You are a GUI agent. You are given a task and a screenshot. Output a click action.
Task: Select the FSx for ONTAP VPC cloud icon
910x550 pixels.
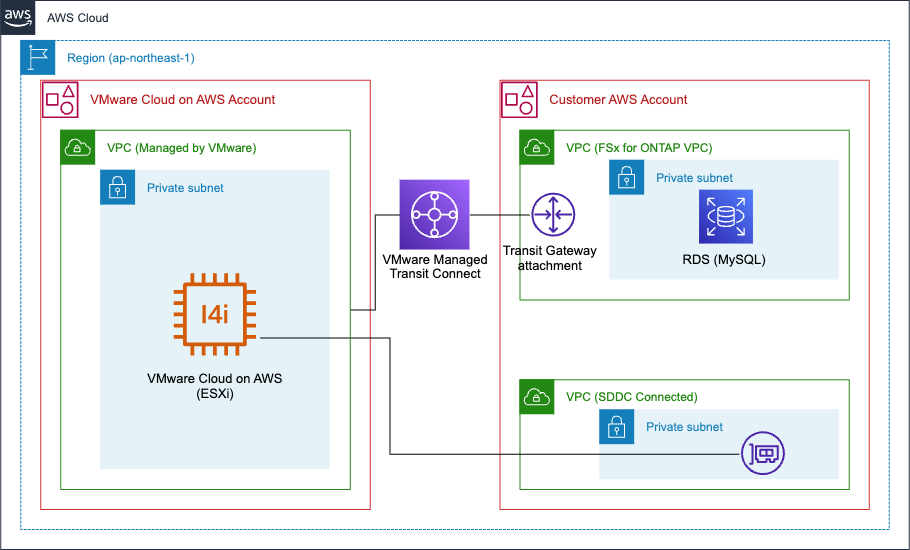(537, 147)
